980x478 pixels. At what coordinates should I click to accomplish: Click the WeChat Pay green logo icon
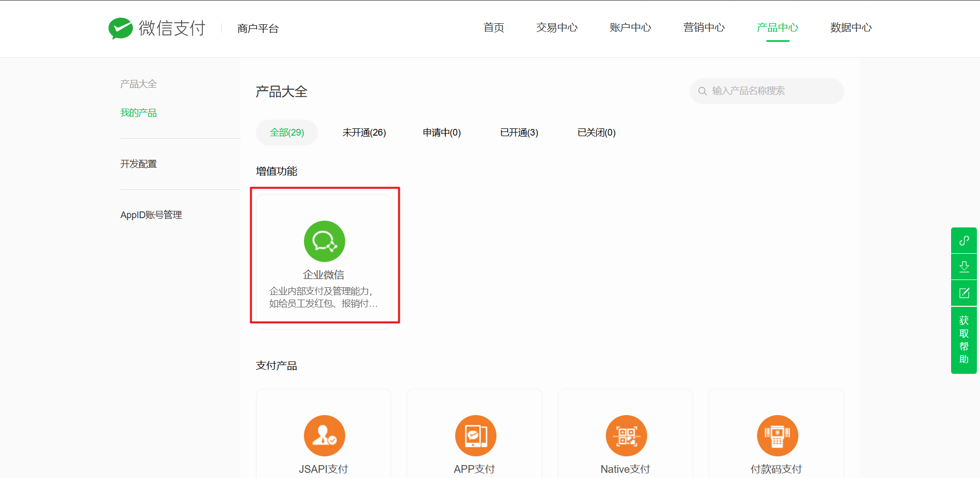pos(121,28)
